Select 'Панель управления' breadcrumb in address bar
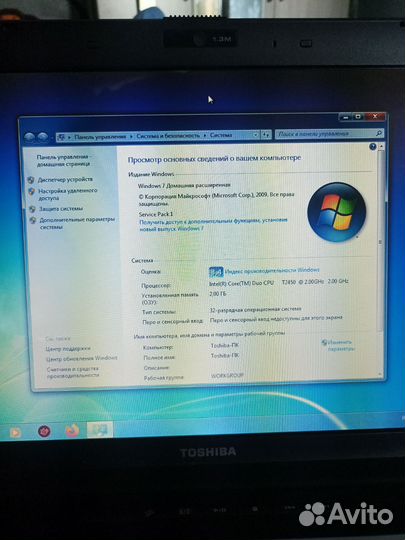405x540 pixels. coord(100,137)
